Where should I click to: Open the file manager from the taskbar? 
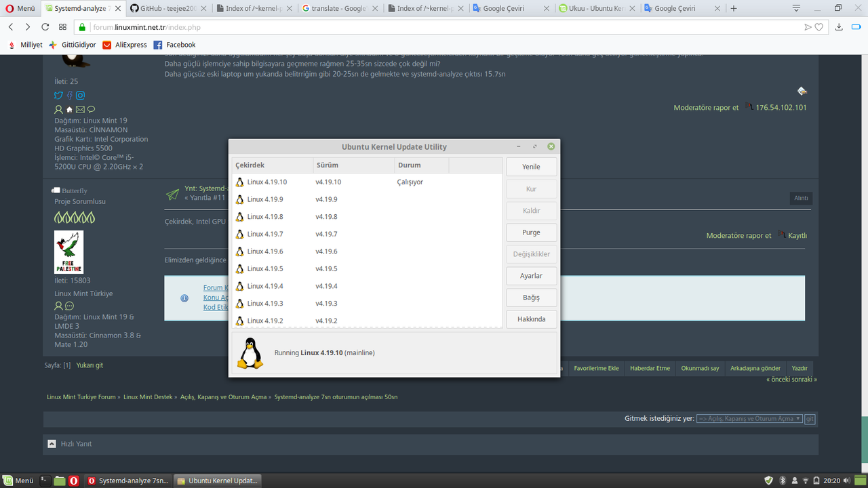tap(60, 481)
